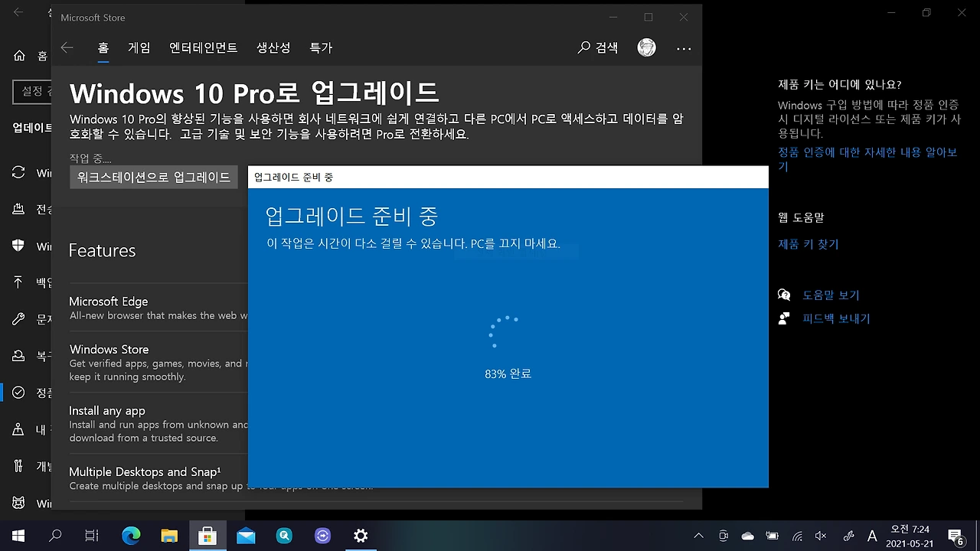980x551 pixels.
Task: Open the Windows Start menu
Action: pyautogui.click(x=18, y=536)
